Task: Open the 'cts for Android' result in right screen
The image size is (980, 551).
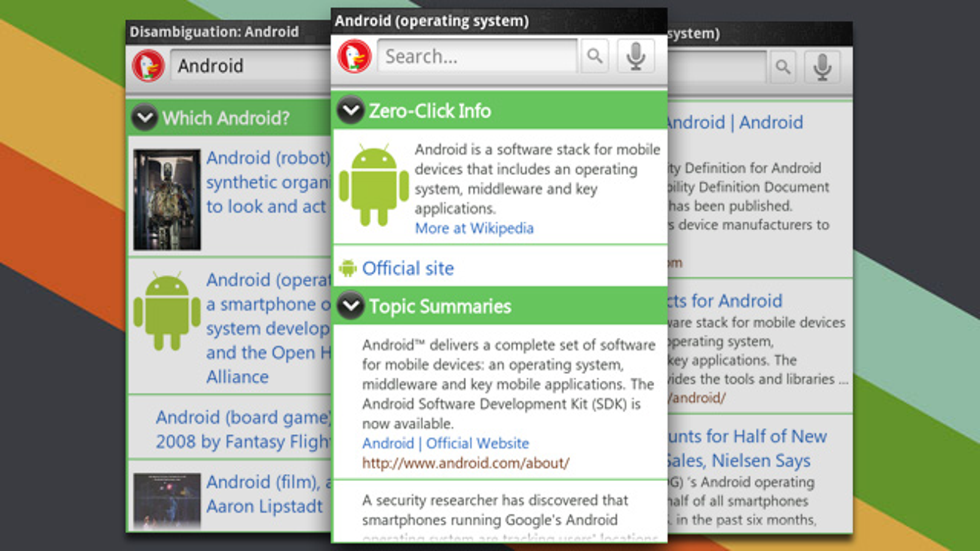Action: click(x=725, y=301)
